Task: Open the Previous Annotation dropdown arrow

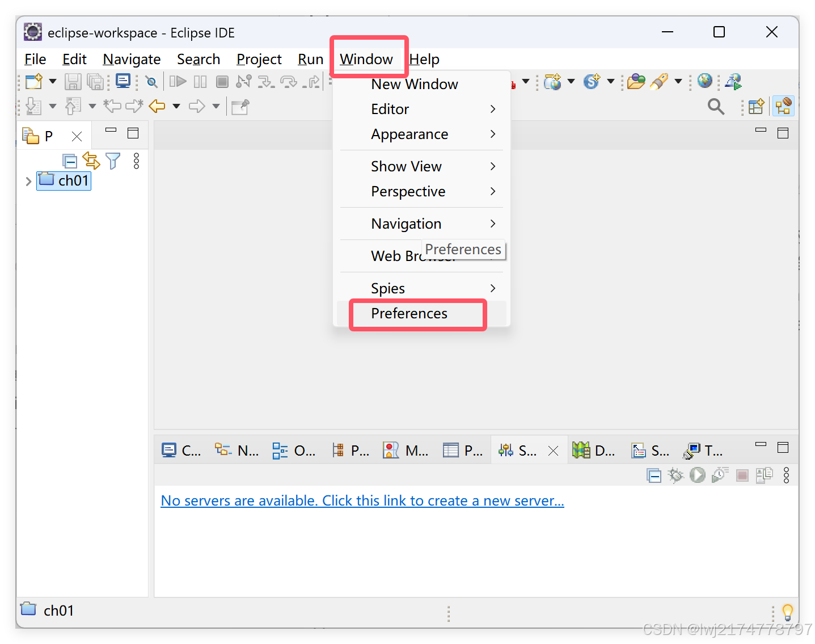Action: point(92,106)
